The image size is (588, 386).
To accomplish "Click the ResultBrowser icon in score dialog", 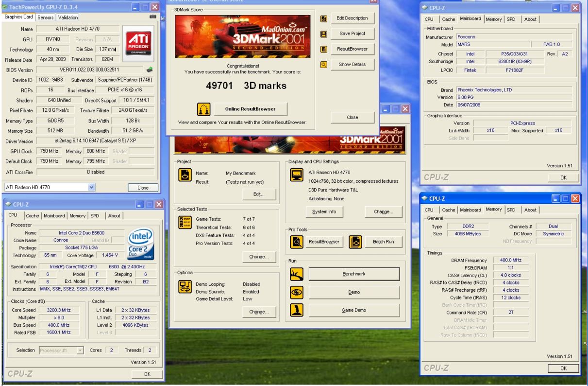I will tap(324, 49).
